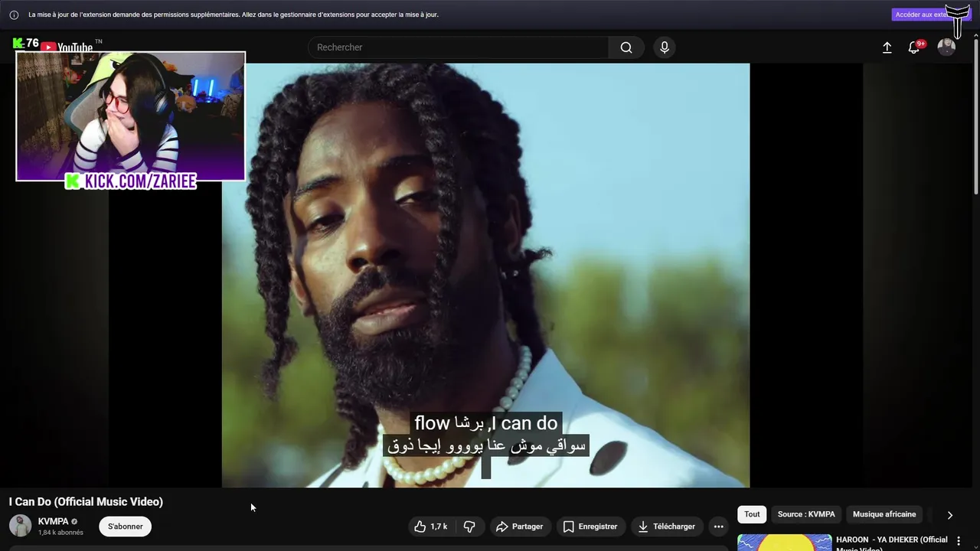Download the video via Télécharger
980x551 pixels.
pos(667,527)
